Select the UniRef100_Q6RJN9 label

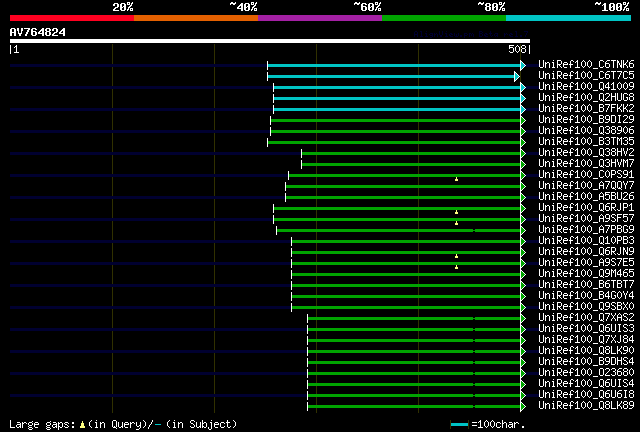click(x=586, y=252)
